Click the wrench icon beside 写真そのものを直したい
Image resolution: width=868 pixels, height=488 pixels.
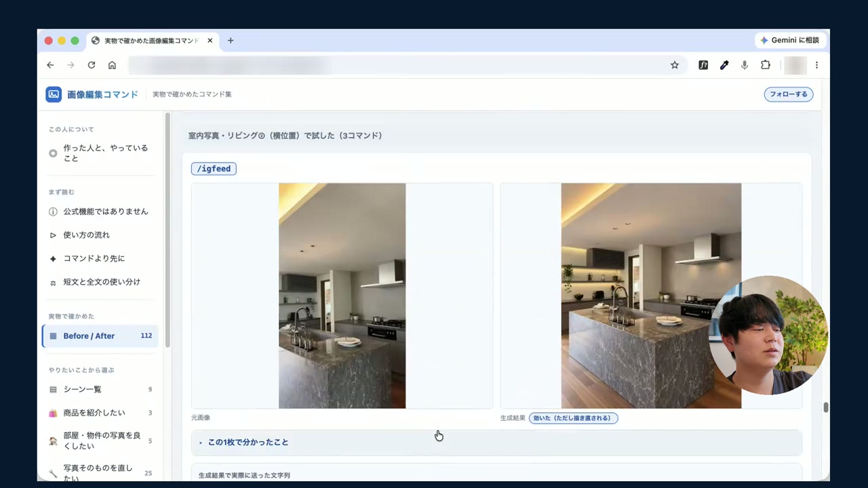[53, 473]
